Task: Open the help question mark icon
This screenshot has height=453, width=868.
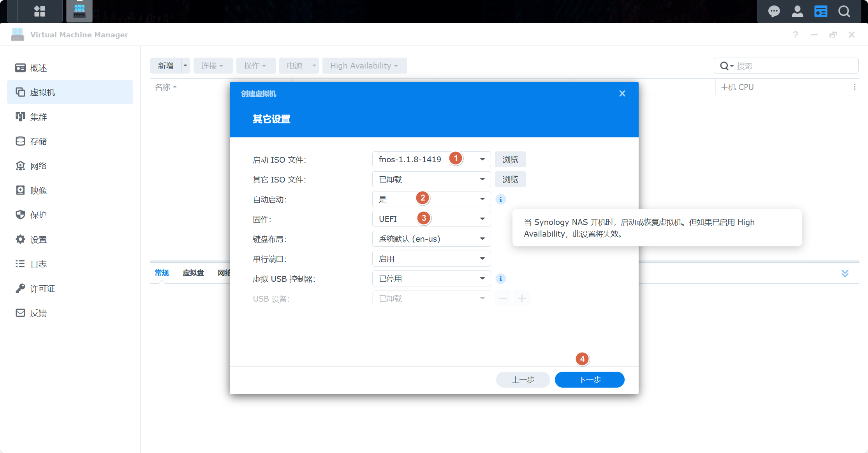Action: pyautogui.click(x=795, y=35)
